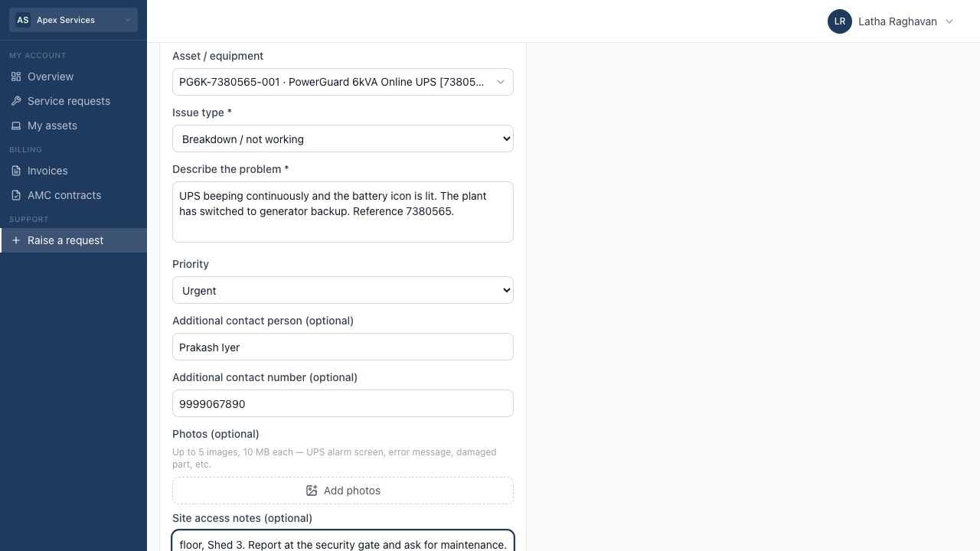The image size is (980, 551).
Task: Open the Issue type select box
Action: [x=343, y=139]
